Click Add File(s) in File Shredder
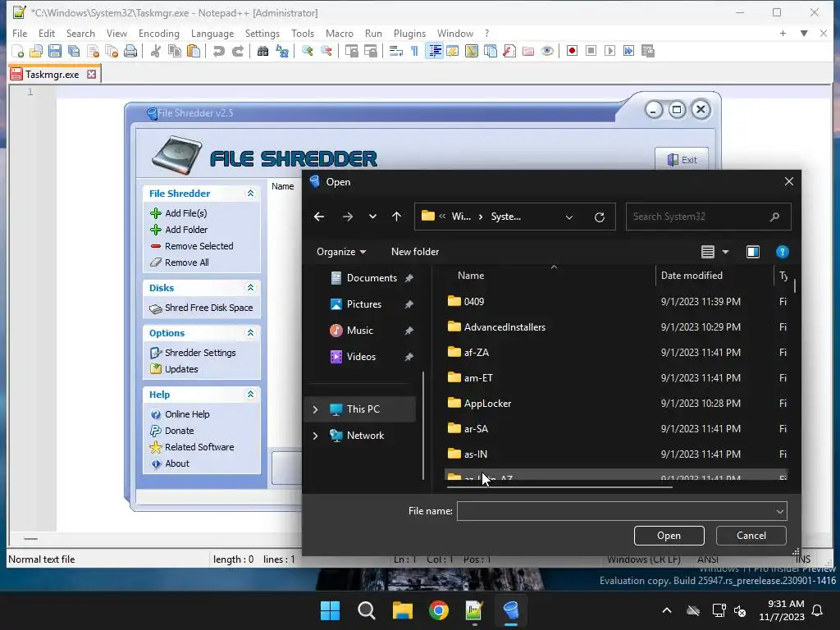The height and width of the screenshot is (630, 840). point(185,213)
